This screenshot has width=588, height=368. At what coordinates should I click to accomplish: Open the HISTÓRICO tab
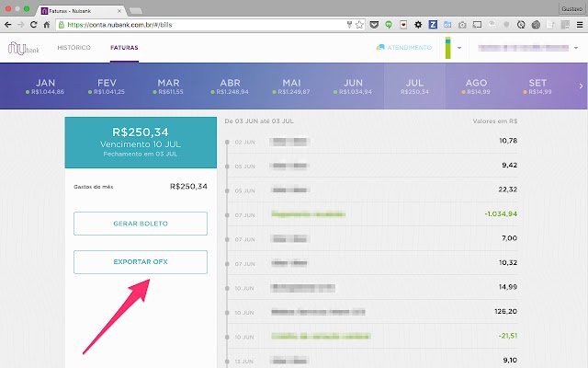[73, 47]
